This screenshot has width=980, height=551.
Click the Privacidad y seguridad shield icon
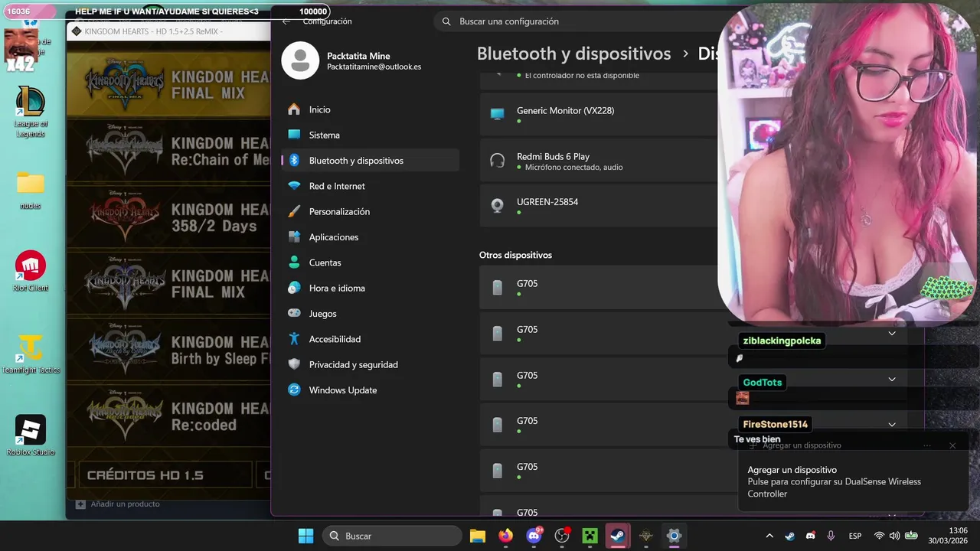pyautogui.click(x=294, y=364)
